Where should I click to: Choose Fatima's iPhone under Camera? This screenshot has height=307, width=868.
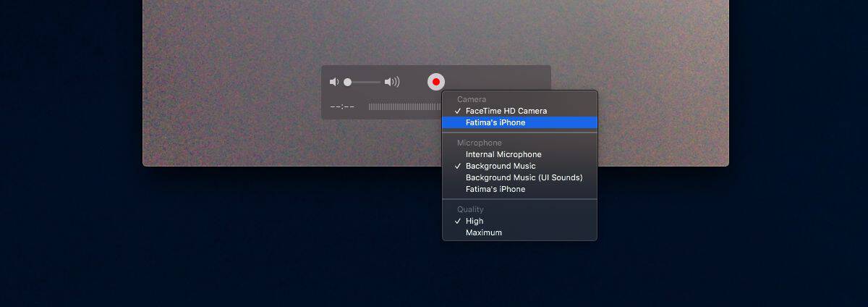pos(520,122)
